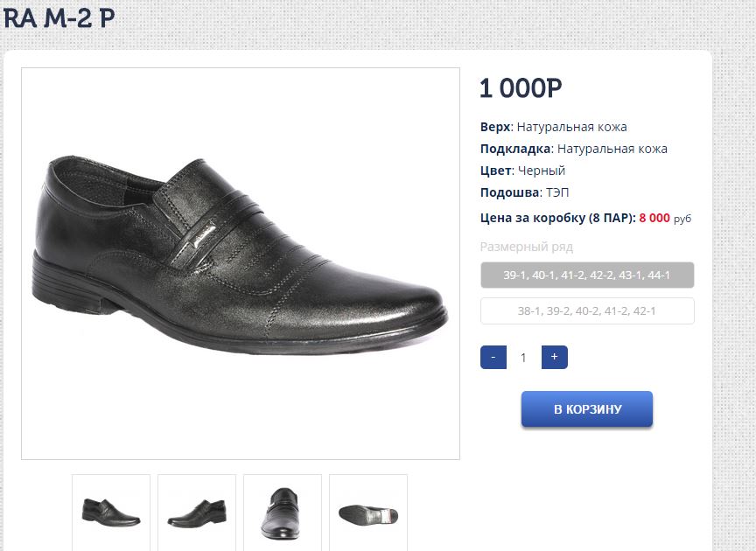Click the Цена за коробку label
Viewport: 756px width, 551px height.
pyautogui.click(x=557, y=218)
